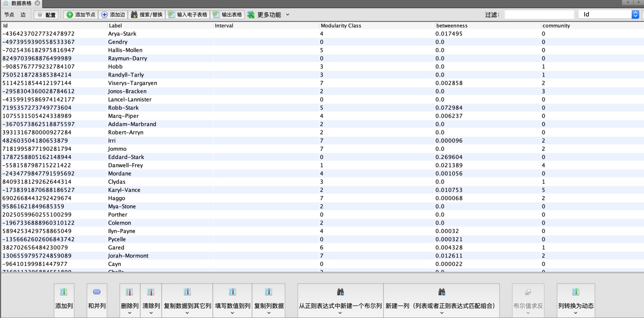Select the Arya-Stark row label

122,34
